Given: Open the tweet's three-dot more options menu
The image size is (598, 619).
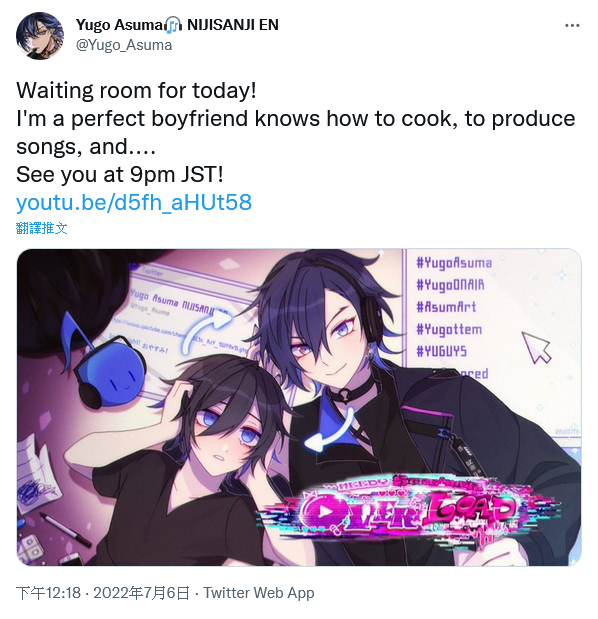Looking at the screenshot, I should 572,25.
